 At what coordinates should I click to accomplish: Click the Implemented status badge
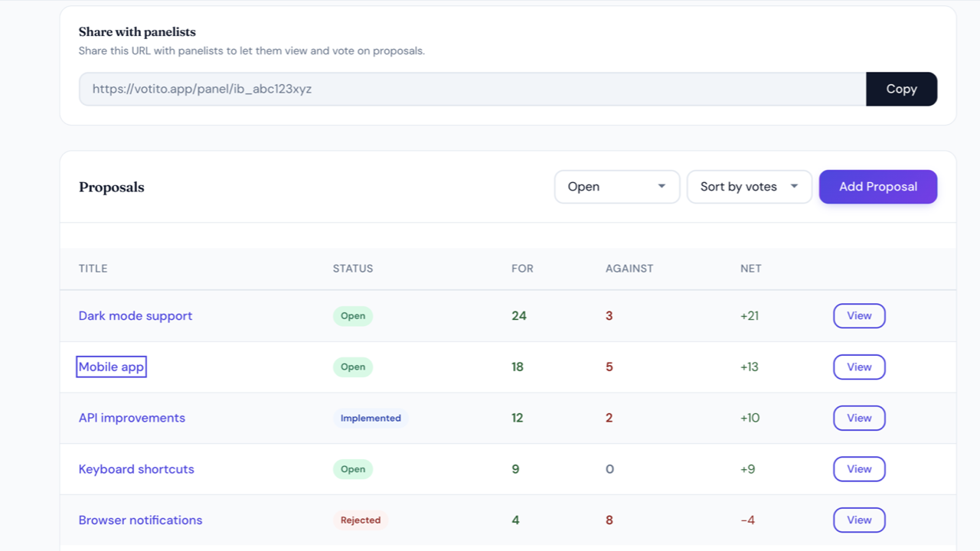371,418
